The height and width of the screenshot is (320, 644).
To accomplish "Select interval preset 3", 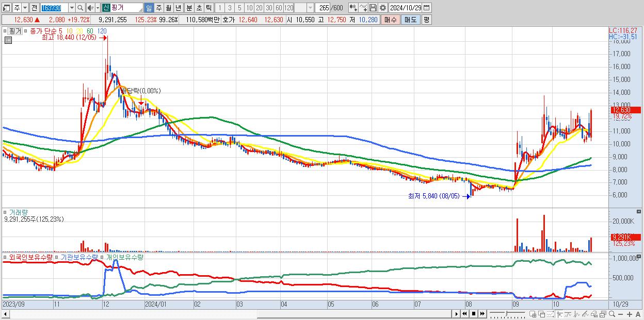I will pos(230,8).
